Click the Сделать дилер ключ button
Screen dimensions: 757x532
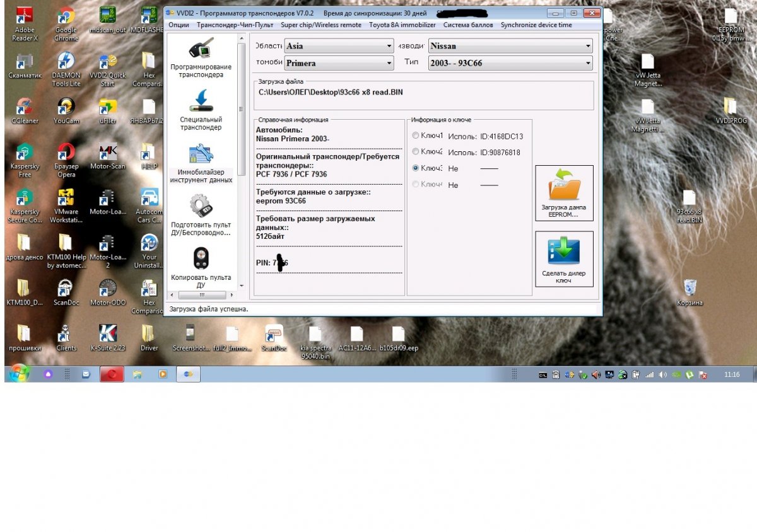point(564,259)
